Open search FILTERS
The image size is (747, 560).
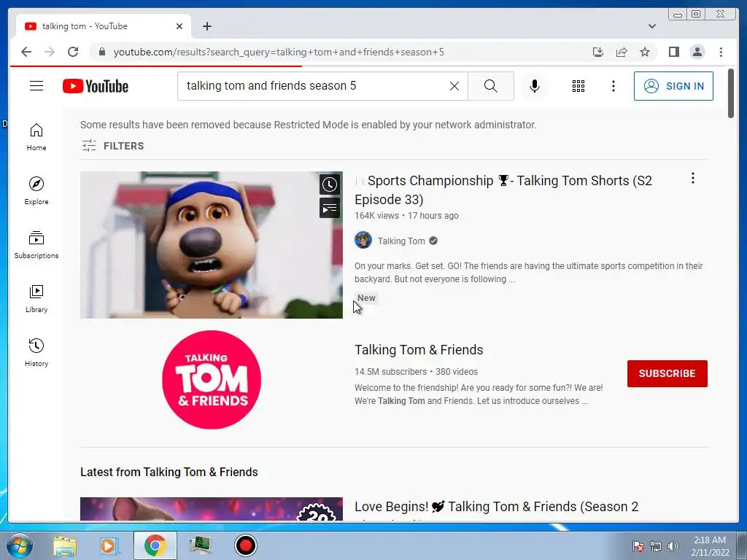(x=113, y=146)
